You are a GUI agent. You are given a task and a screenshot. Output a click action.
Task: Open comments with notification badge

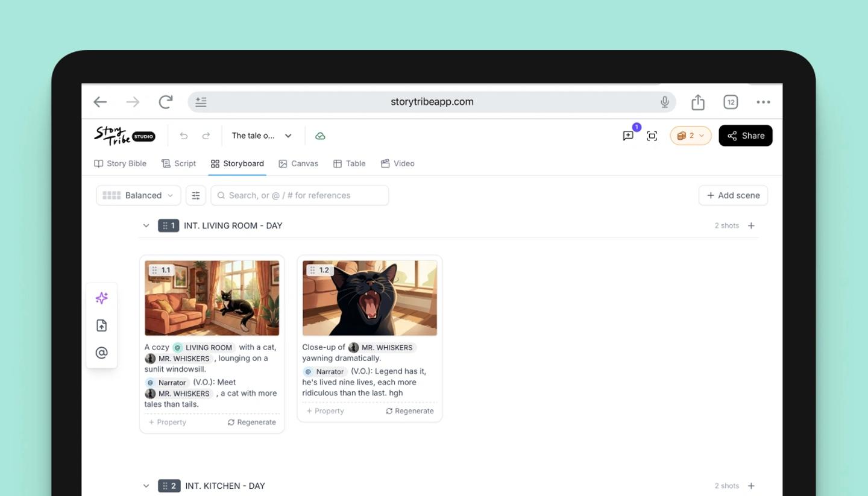628,136
